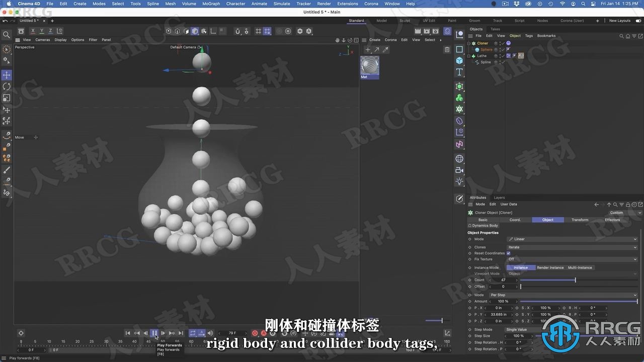This screenshot has width=644, height=362.
Task: Toggle Reset Coordinates checkbox
Action: pos(509,253)
